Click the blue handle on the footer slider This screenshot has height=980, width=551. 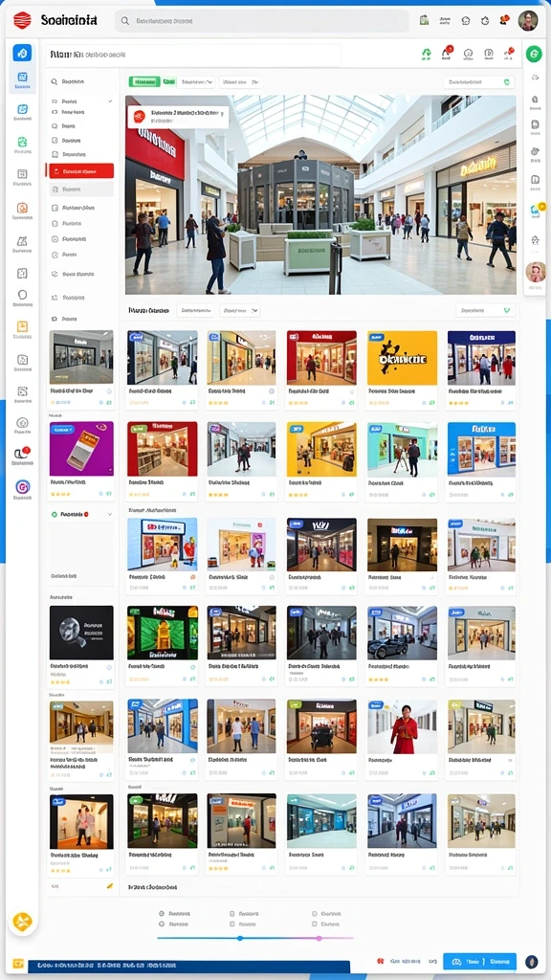(240, 938)
